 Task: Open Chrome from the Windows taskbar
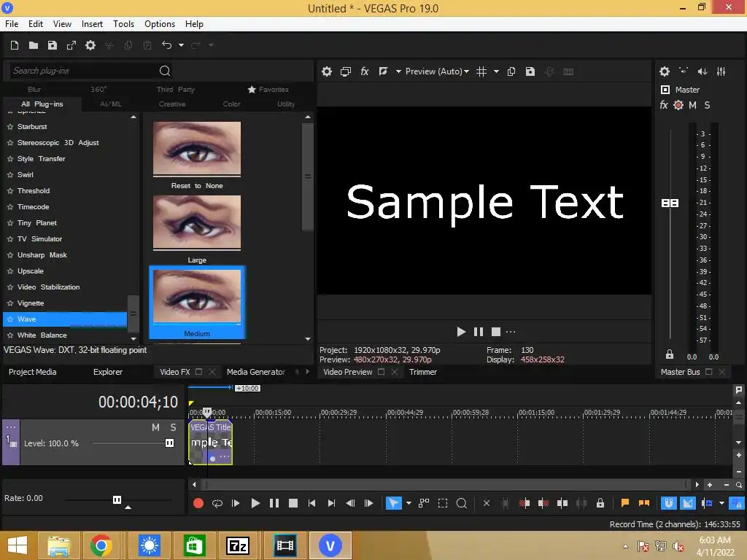tap(101, 545)
